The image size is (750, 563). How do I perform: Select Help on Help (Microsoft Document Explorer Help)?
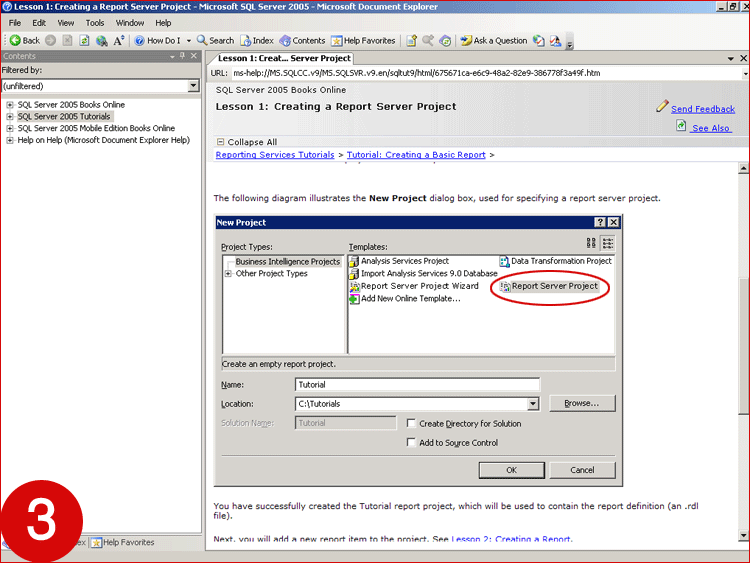tap(104, 140)
